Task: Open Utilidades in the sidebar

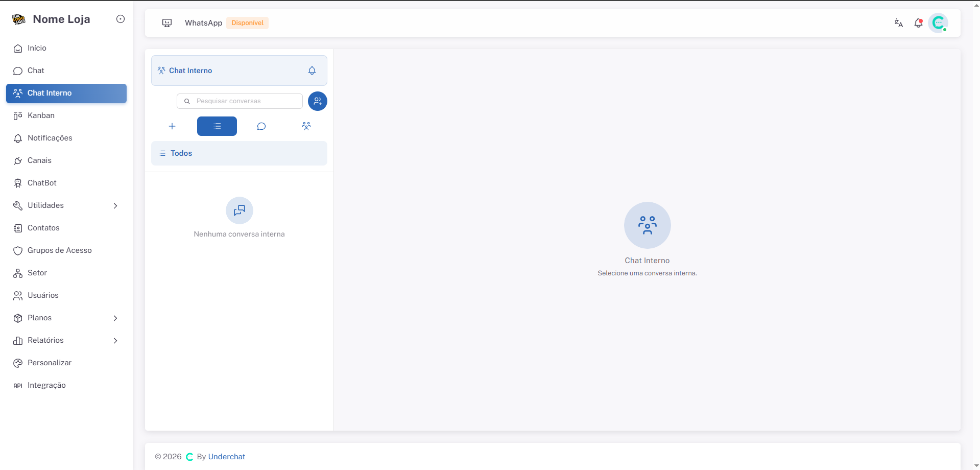Action: tap(66, 205)
